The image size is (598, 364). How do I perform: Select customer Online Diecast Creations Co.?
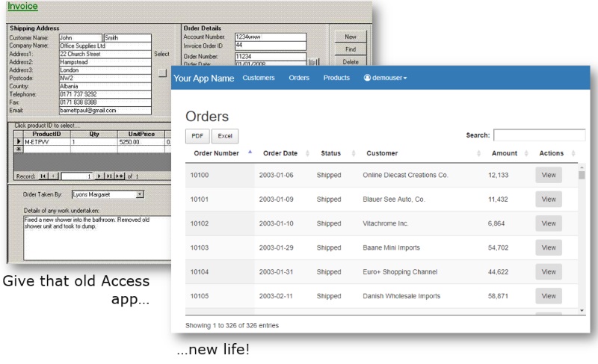pyautogui.click(x=405, y=175)
